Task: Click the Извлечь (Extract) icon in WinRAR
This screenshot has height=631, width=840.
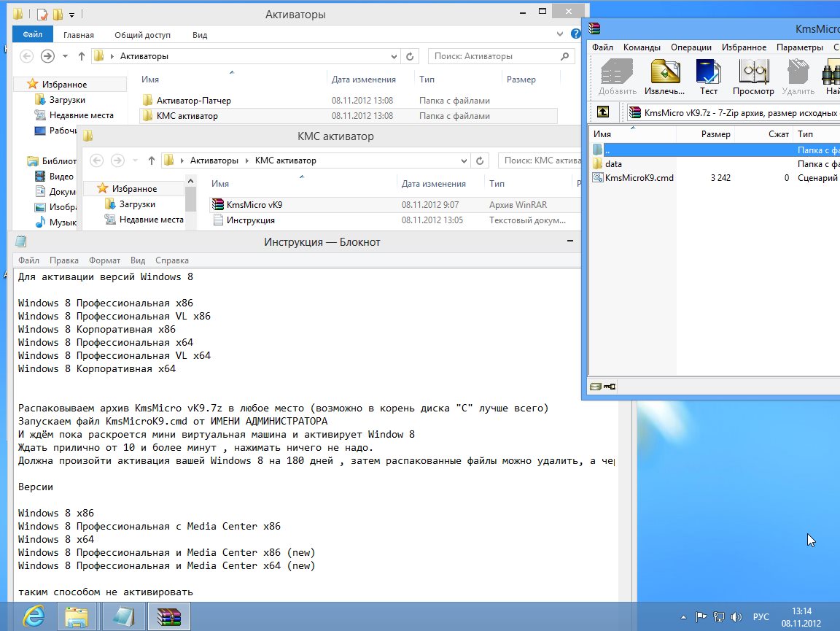Action: click(x=664, y=77)
